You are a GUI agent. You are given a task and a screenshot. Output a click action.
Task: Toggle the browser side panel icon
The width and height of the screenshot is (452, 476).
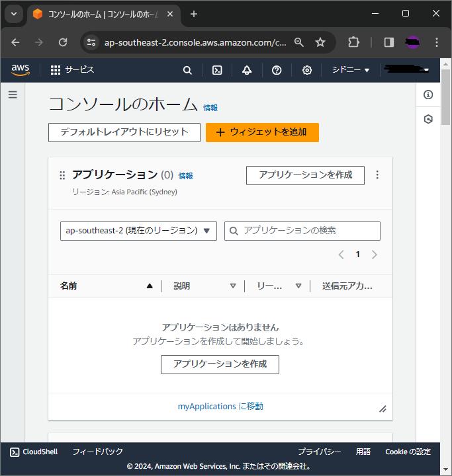389,42
